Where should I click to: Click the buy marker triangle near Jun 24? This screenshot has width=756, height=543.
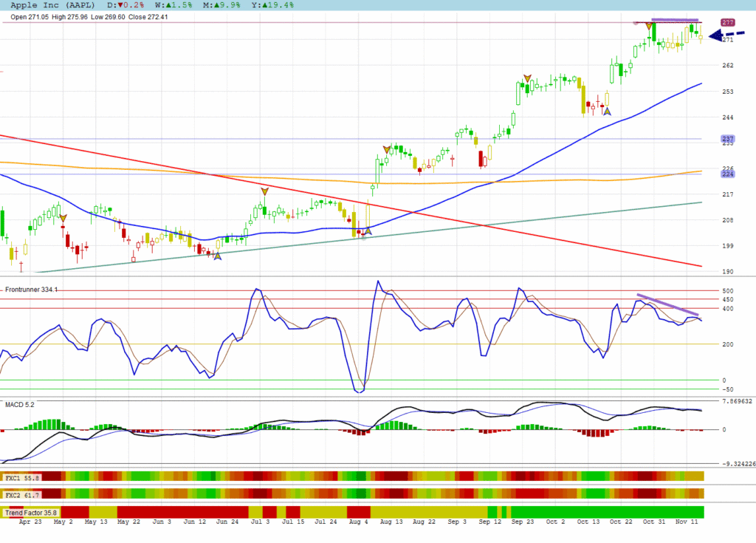(x=217, y=256)
